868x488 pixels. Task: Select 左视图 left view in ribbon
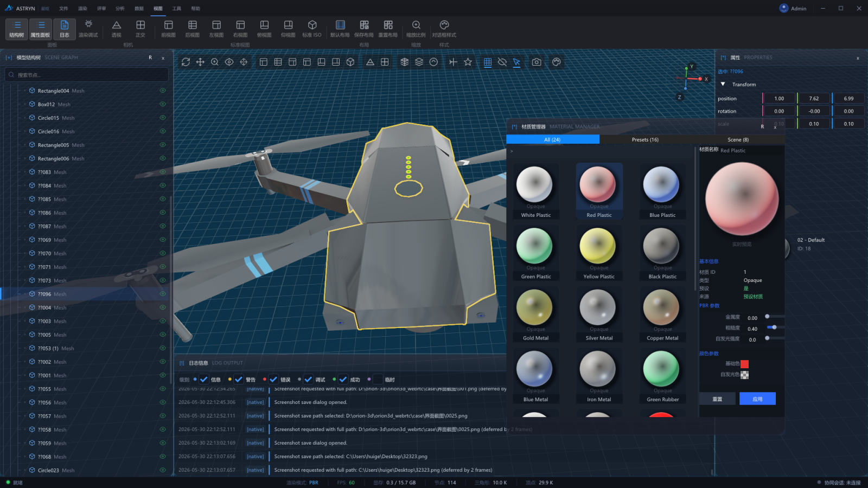pos(216,29)
